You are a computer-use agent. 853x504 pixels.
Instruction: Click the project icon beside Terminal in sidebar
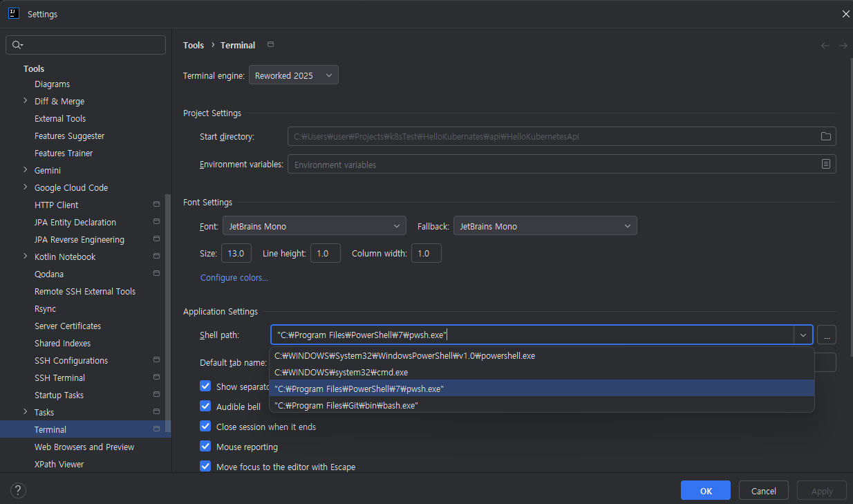click(156, 429)
